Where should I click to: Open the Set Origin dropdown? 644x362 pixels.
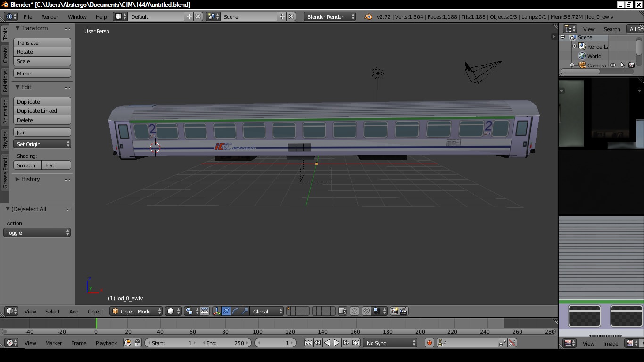point(42,144)
